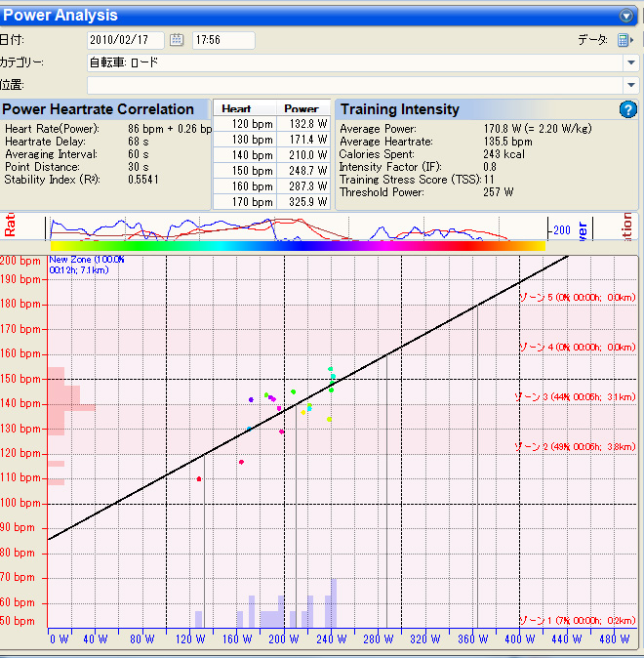Select the 287.3 W table cell
This screenshot has height=658, width=644.
tap(302, 186)
